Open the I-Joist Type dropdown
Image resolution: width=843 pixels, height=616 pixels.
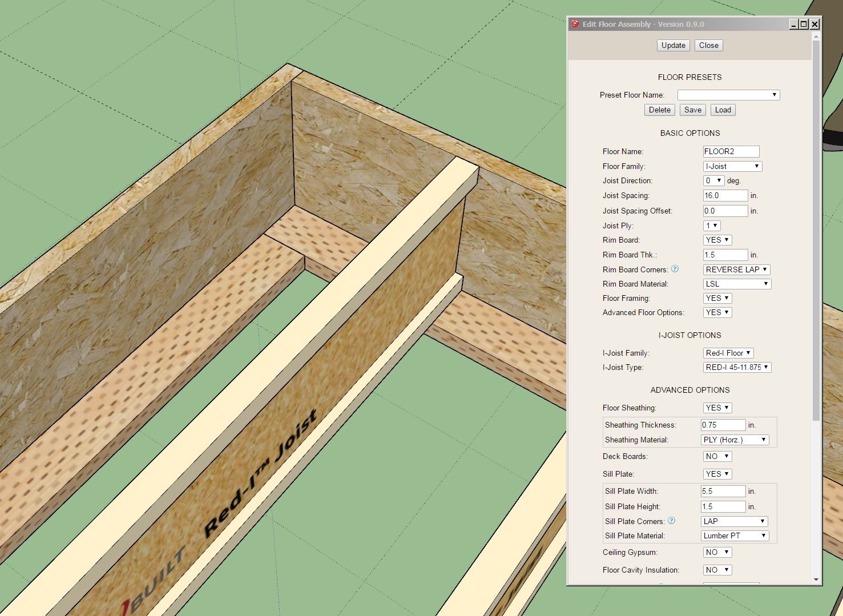pyautogui.click(x=737, y=367)
